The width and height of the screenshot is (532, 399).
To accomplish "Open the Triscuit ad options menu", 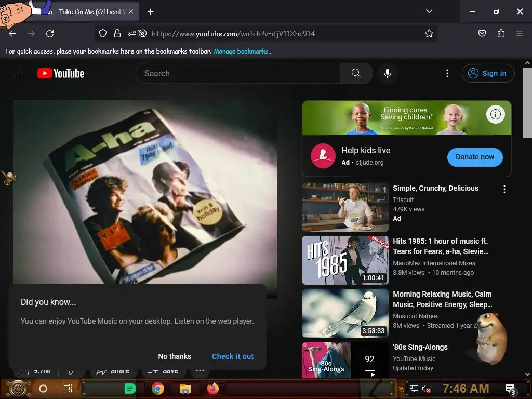I will coord(504,189).
